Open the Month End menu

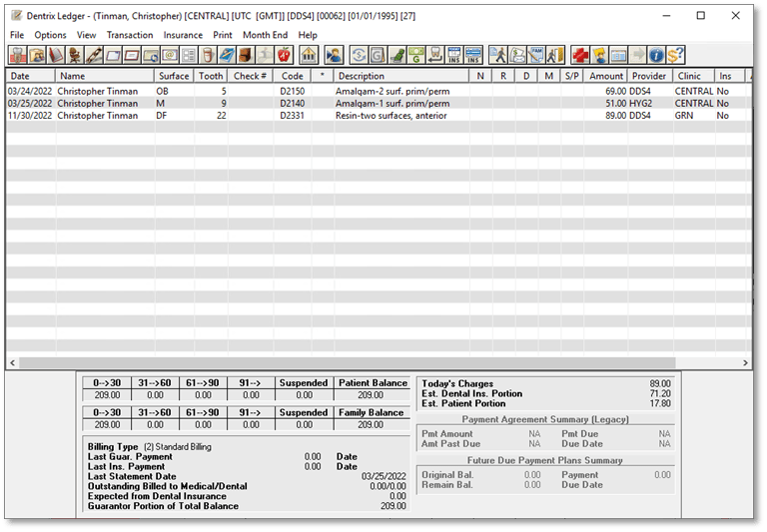coord(265,35)
